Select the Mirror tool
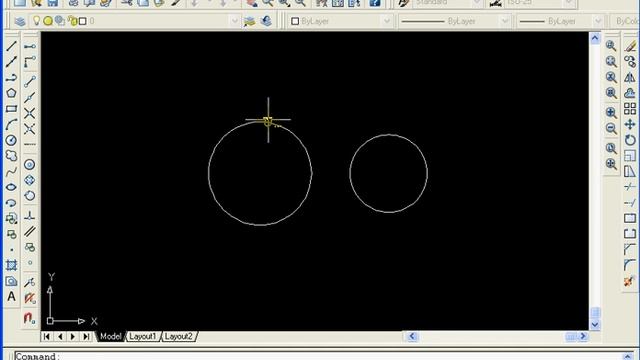Screen dimensions: 640x360 tap(630, 77)
